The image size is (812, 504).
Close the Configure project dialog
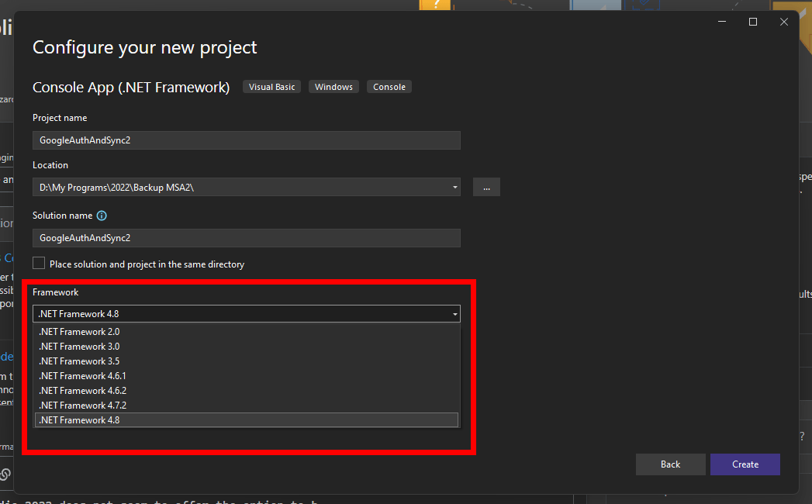784,22
